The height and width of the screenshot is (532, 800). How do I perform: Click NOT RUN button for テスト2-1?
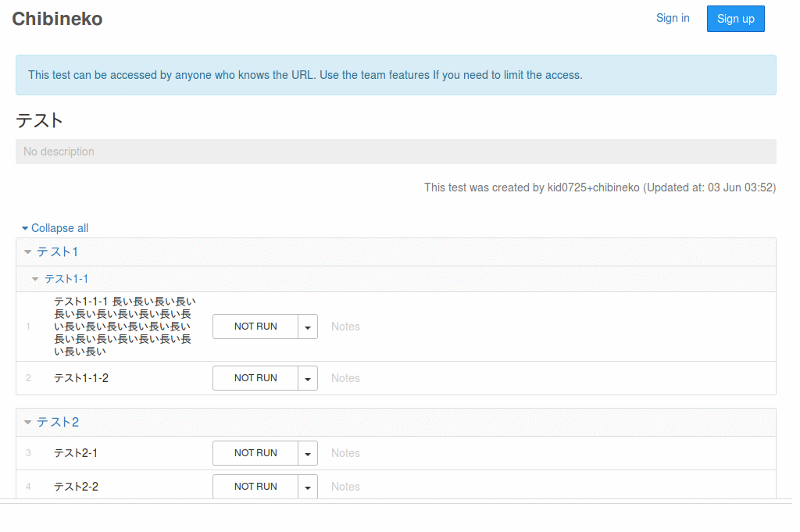click(x=255, y=453)
